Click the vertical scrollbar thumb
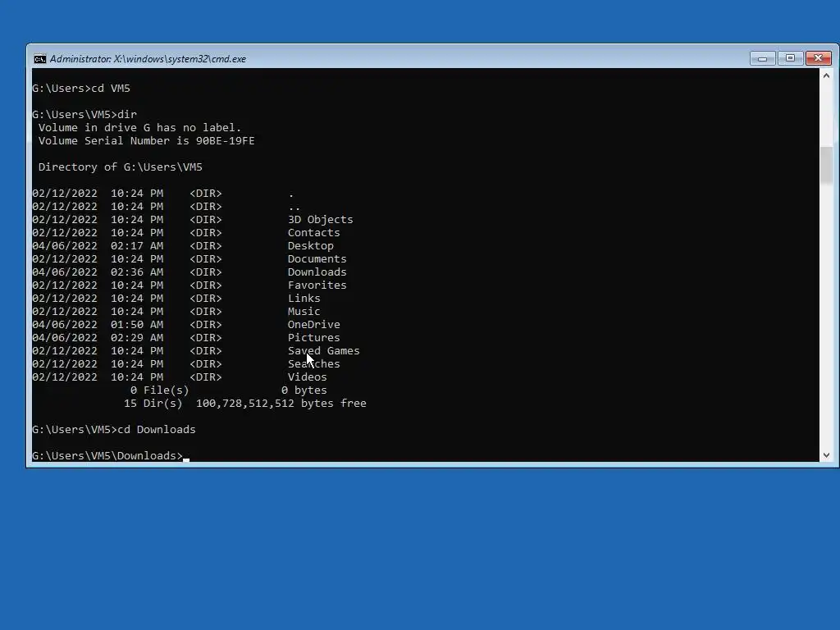Viewport: 840px width, 630px height. (x=826, y=164)
